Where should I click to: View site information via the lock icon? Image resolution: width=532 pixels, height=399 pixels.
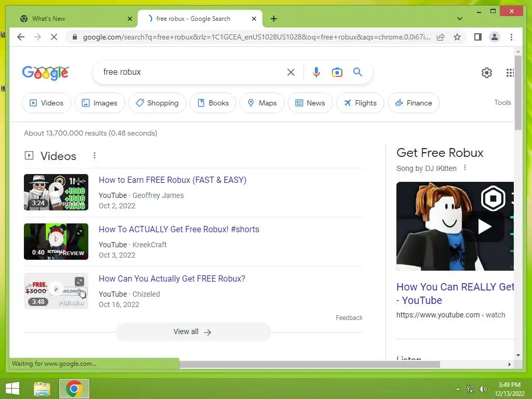point(75,37)
